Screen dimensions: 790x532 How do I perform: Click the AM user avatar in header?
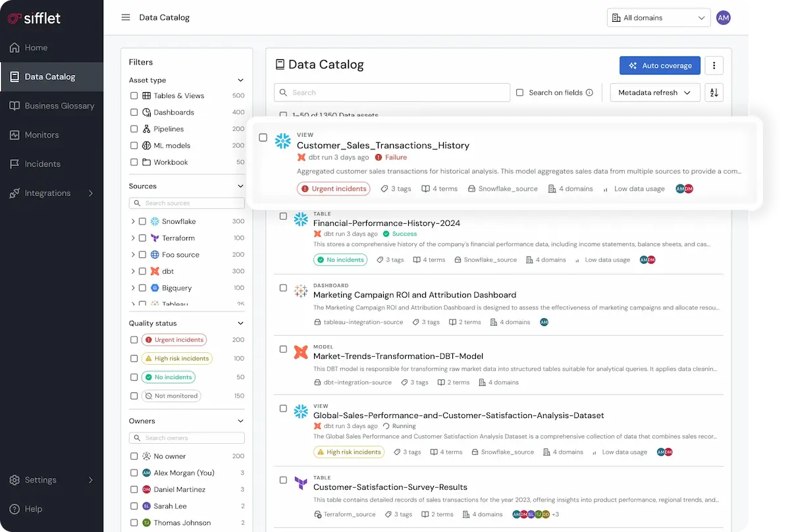pos(724,18)
